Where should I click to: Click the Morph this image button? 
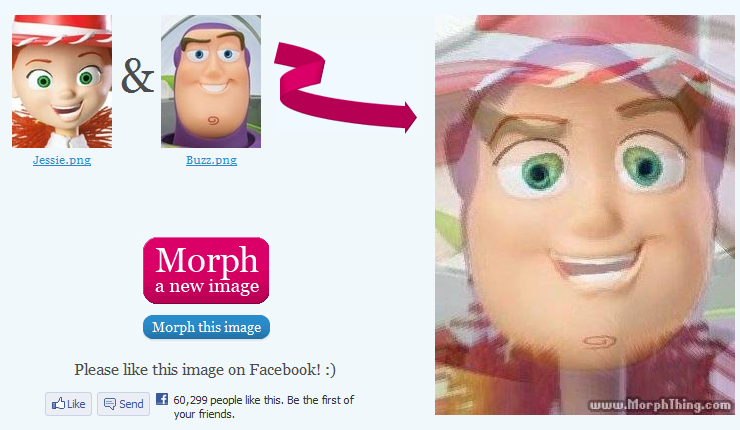[206, 327]
